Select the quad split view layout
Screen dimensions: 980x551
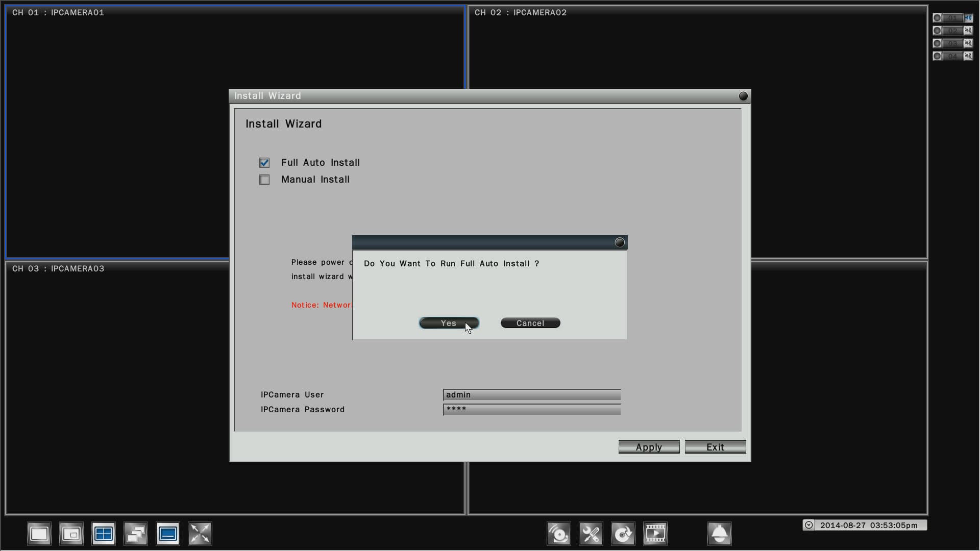pyautogui.click(x=103, y=534)
